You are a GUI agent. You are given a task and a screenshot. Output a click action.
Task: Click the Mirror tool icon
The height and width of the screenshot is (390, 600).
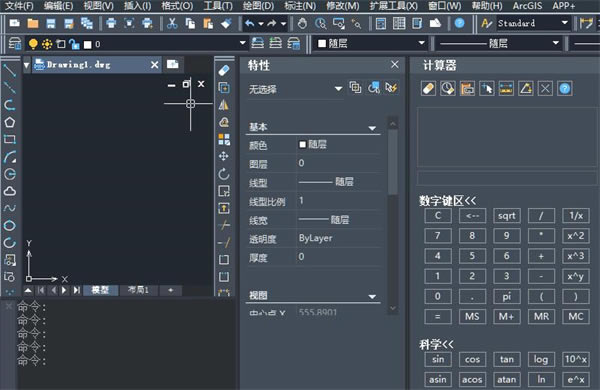click(224, 105)
